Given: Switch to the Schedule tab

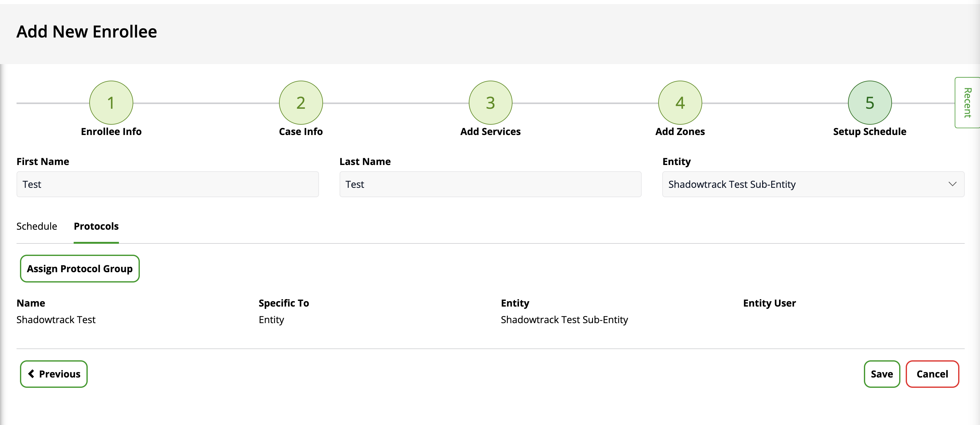Looking at the screenshot, I should point(37,226).
